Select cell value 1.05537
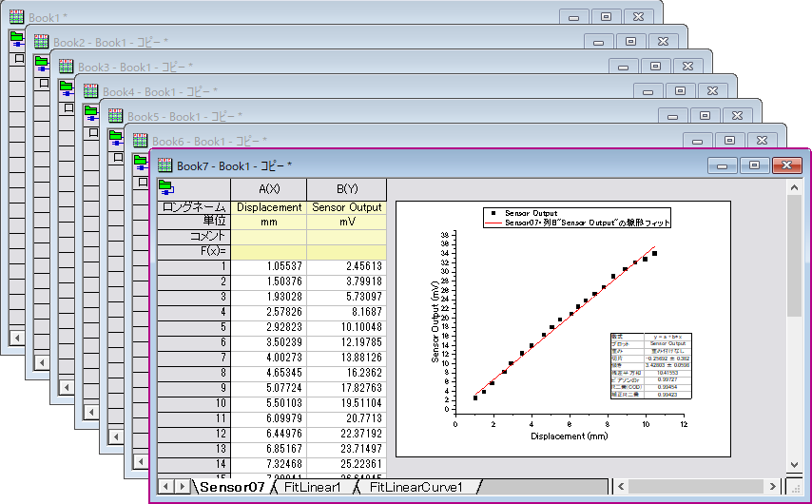Screen dimensions: 812x504 click(269, 266)
